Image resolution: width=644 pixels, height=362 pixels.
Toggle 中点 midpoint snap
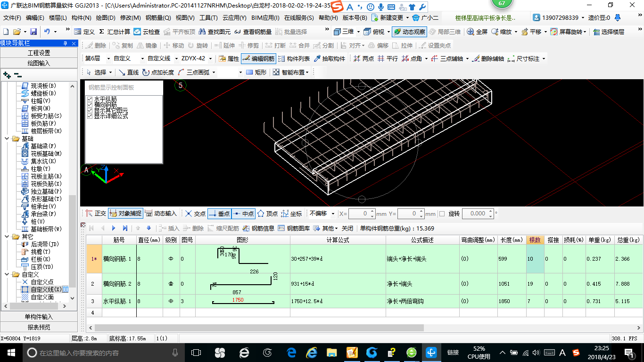(243, 213)
